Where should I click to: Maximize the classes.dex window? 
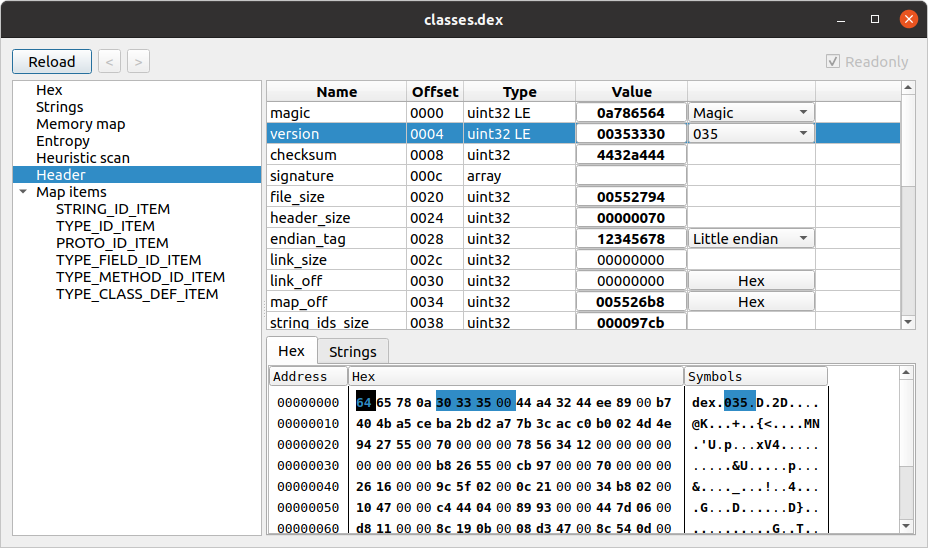coord(875,19)
